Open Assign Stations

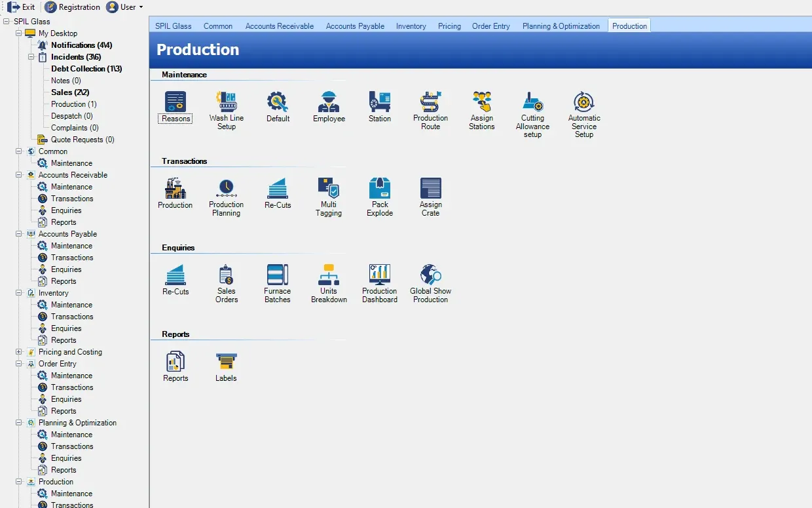pyautogui.click(x=482, y=111)
